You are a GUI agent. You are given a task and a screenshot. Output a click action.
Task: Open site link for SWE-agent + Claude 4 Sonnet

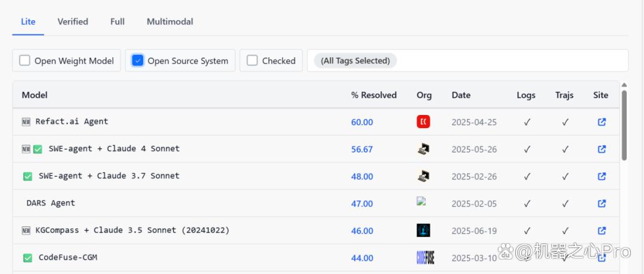[x=602, y=149]
